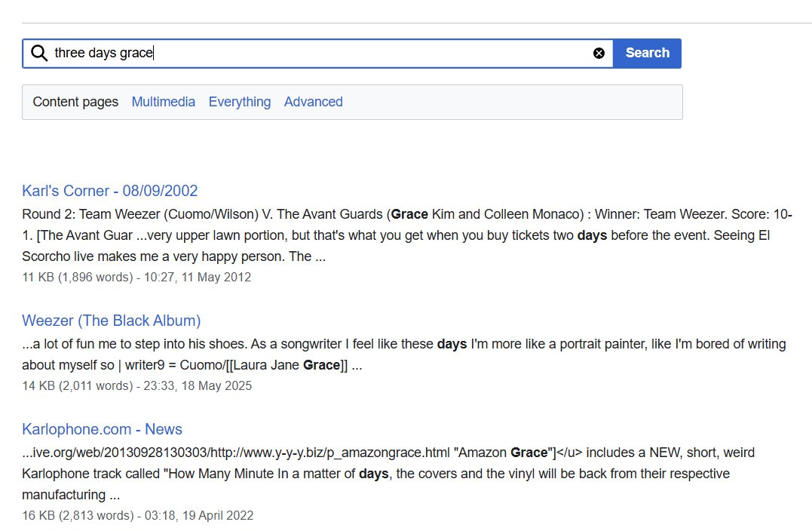812x531 pixels.
Task: Select the Content pages search profile
Action: (75, 102)
